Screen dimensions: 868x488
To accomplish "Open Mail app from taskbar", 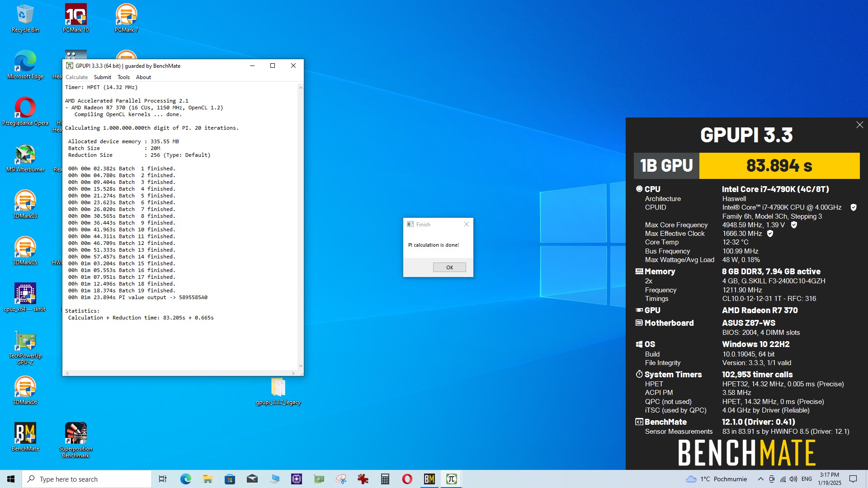I will click(252, 479).
